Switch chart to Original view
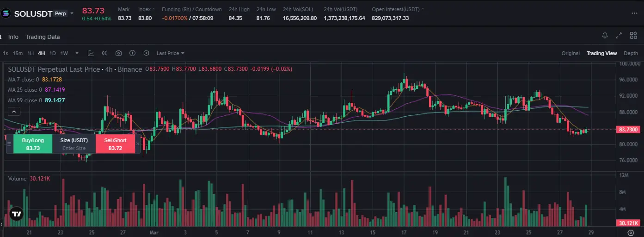644x237 pixels. (570, 53)
